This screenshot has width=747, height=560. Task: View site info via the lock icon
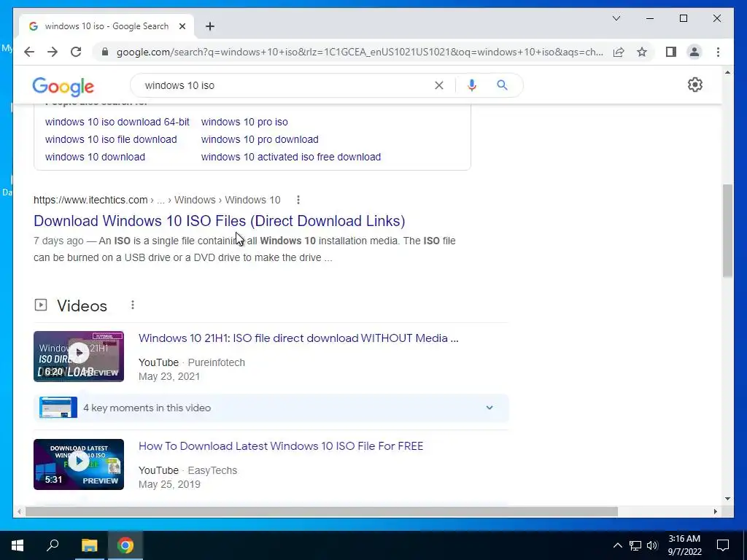click(x=105, y=52)
